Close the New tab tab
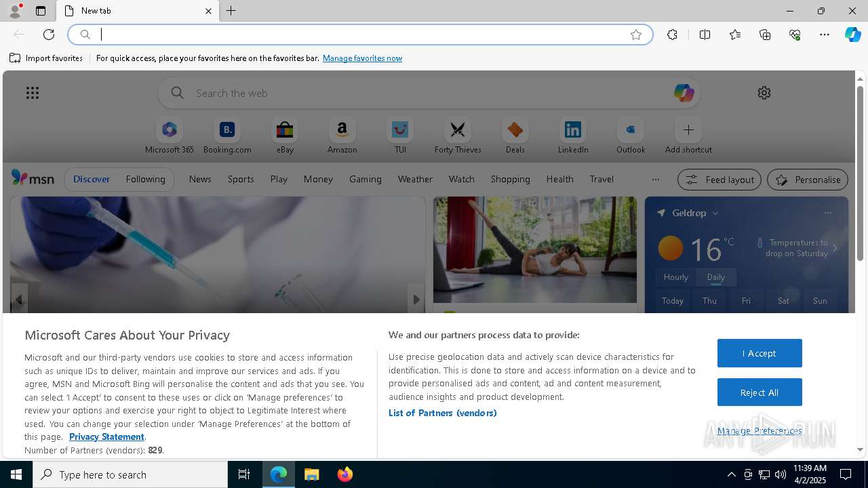This screenshot has height=488, width=868. (208, 11)
